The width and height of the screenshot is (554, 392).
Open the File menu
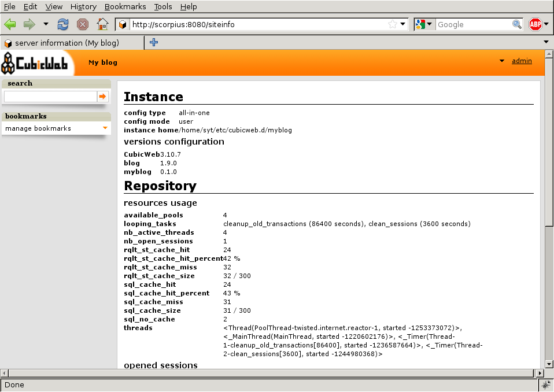[x=9, y=6]
